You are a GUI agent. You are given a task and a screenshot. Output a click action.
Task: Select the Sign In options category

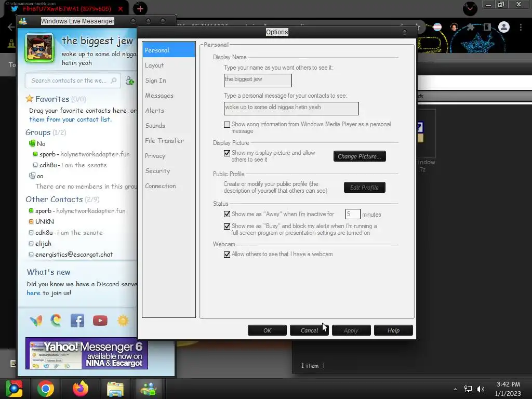click(x=169, y=81)
